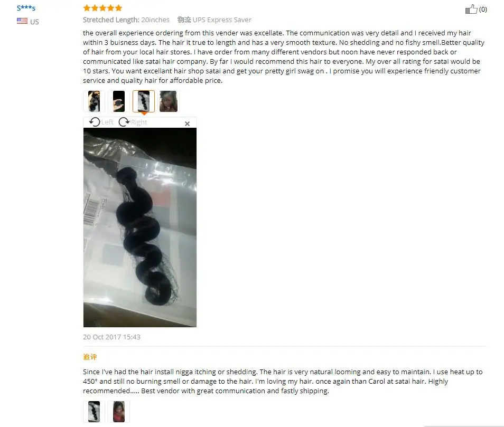Open fourth review thumbnail showing a face

pyautogui.click(x=169, y=101)
